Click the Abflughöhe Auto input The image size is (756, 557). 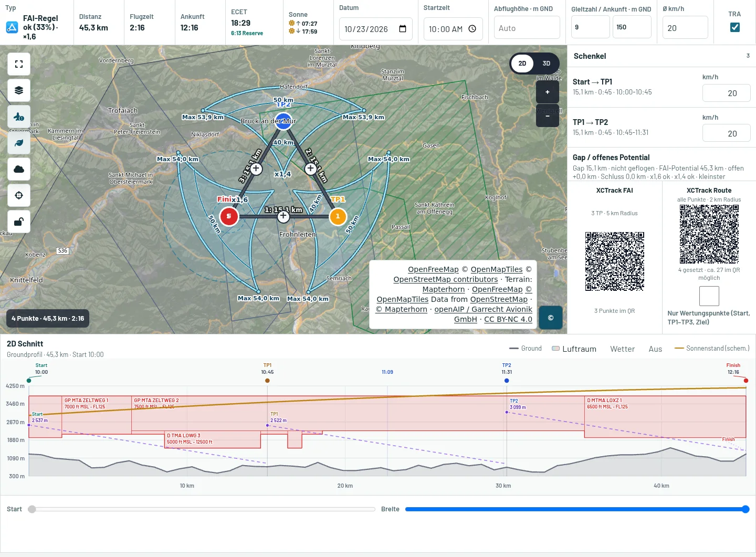coord(527,27)
